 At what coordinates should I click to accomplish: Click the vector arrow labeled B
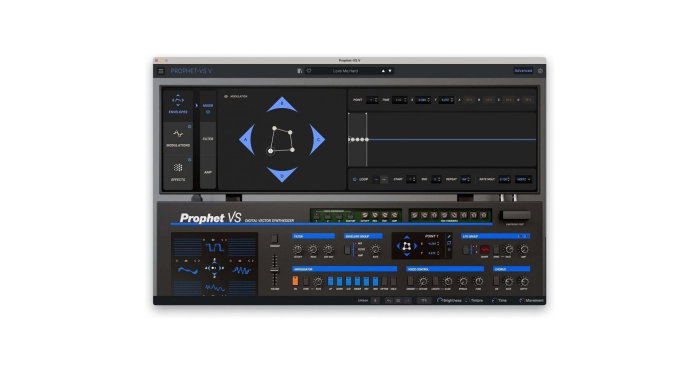coord(282,104)
